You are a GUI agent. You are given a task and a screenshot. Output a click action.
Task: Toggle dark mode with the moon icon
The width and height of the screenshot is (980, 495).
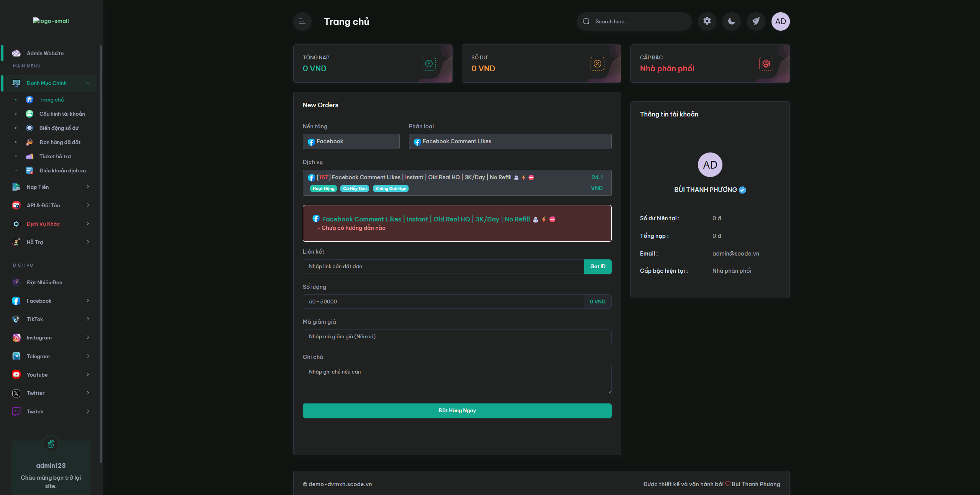(731, 21)
